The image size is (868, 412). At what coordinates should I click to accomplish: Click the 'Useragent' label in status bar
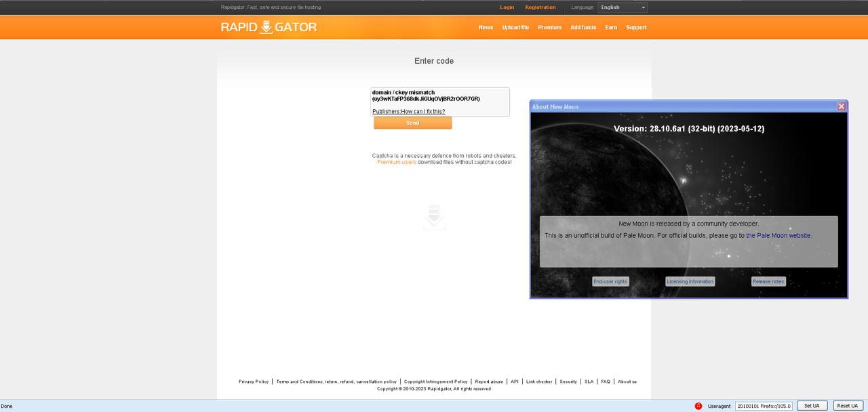coord(719,406)
